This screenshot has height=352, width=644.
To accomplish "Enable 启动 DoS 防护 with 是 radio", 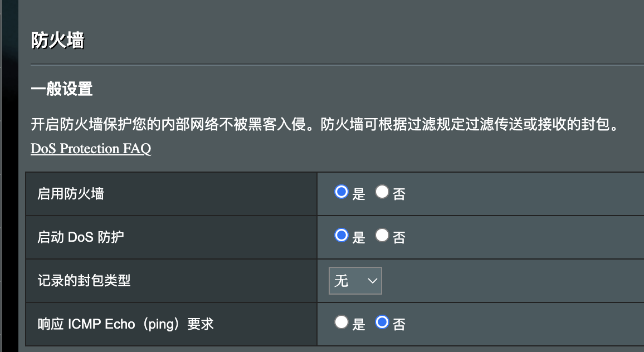I will (341, 236).
